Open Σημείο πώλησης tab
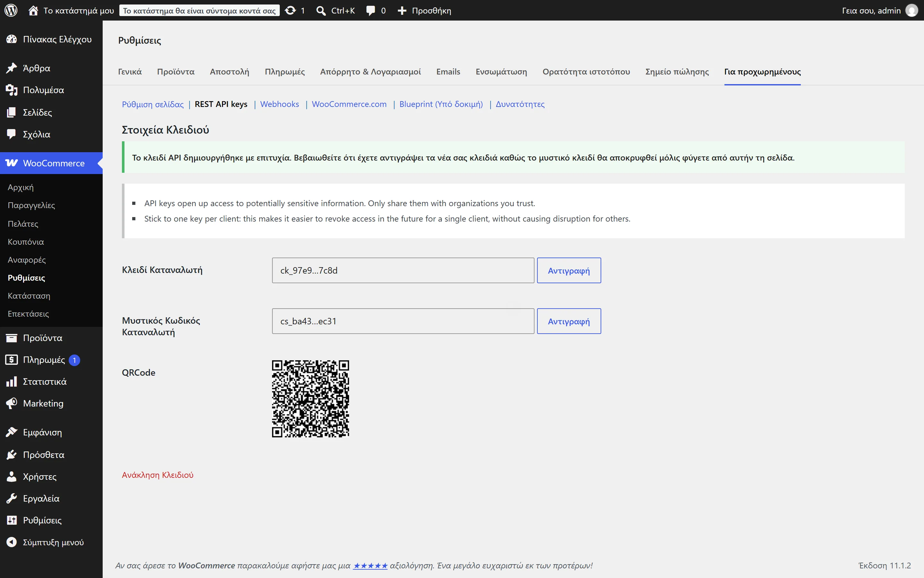Viewport: 924px width, 578px height. click(677, 72)
